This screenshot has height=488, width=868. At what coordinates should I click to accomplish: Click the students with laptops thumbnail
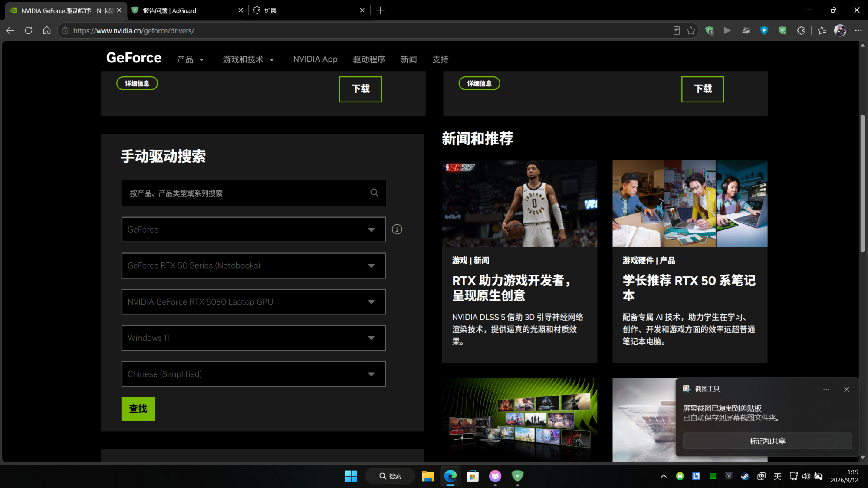(x=690, y=203)
